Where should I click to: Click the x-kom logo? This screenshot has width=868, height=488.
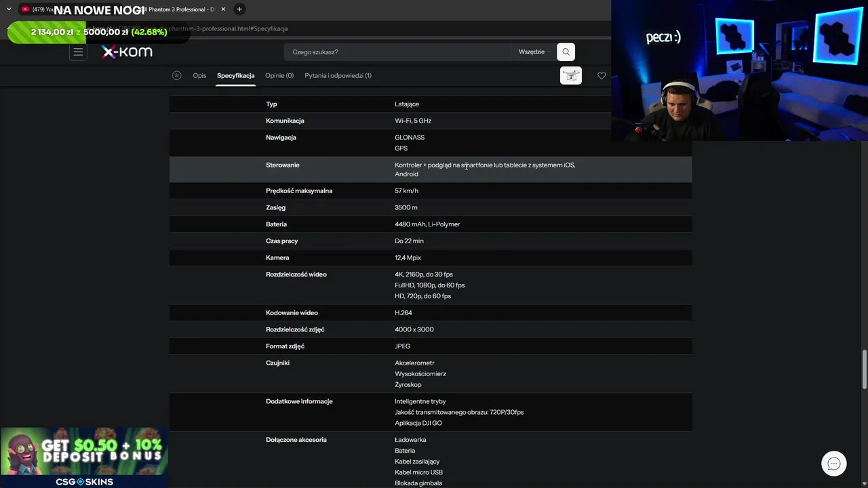pos(127,52)
